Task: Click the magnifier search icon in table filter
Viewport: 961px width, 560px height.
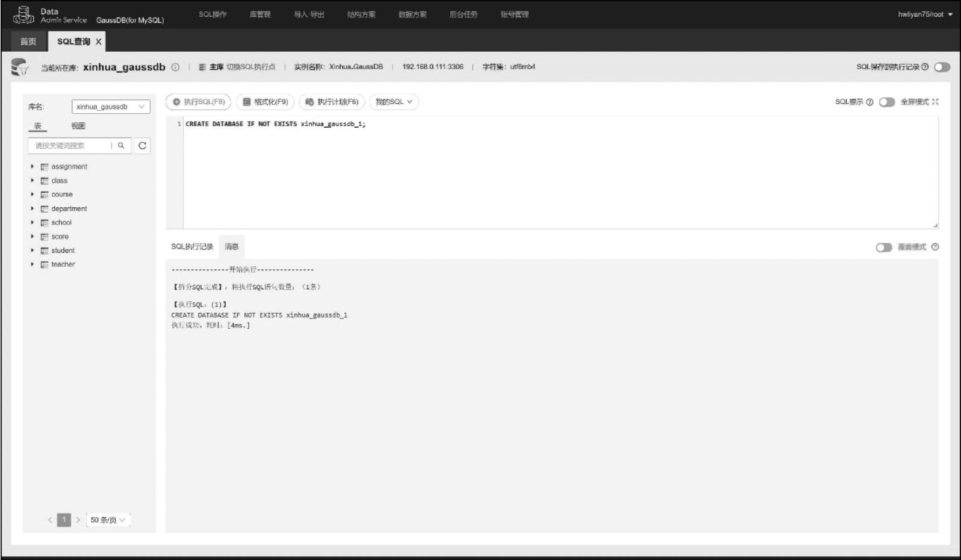Action: pos(121,146)
